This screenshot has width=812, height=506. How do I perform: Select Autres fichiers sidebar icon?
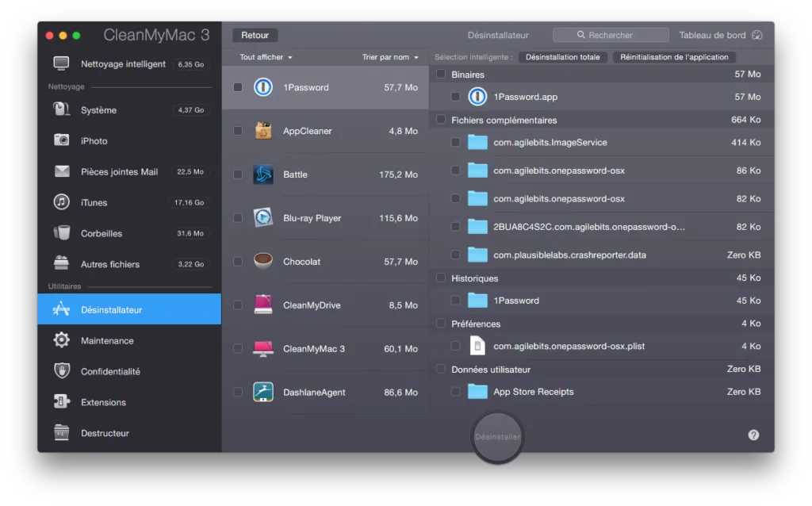pos(62,263)
